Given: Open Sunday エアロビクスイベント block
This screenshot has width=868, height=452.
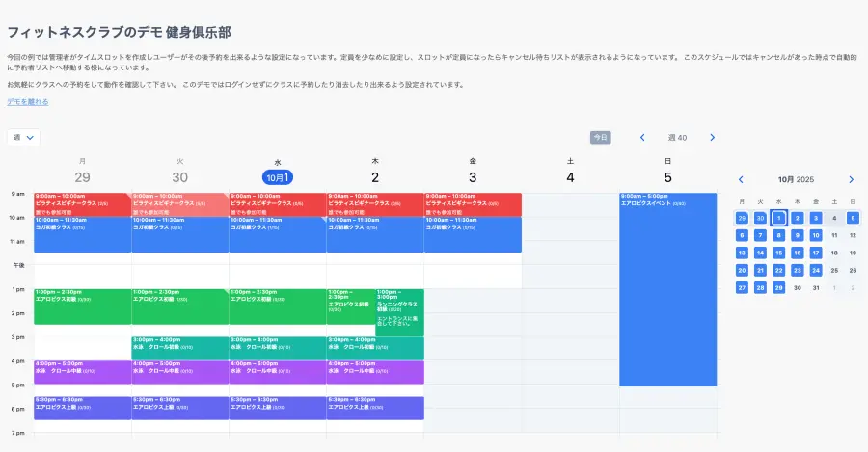Looking at the screenshot, I should tap(667, 289).
